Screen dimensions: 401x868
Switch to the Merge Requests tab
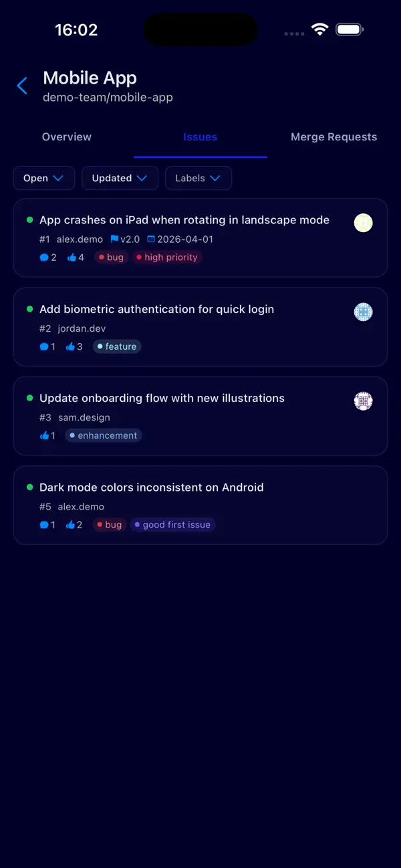[x=333, y=136]
